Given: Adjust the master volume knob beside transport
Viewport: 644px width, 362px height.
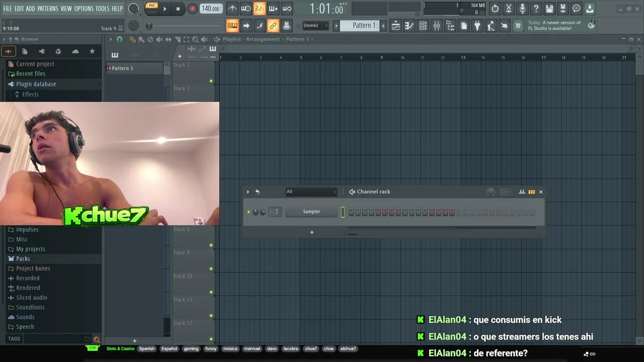Looking at the screenshot, I should [133, 9].
